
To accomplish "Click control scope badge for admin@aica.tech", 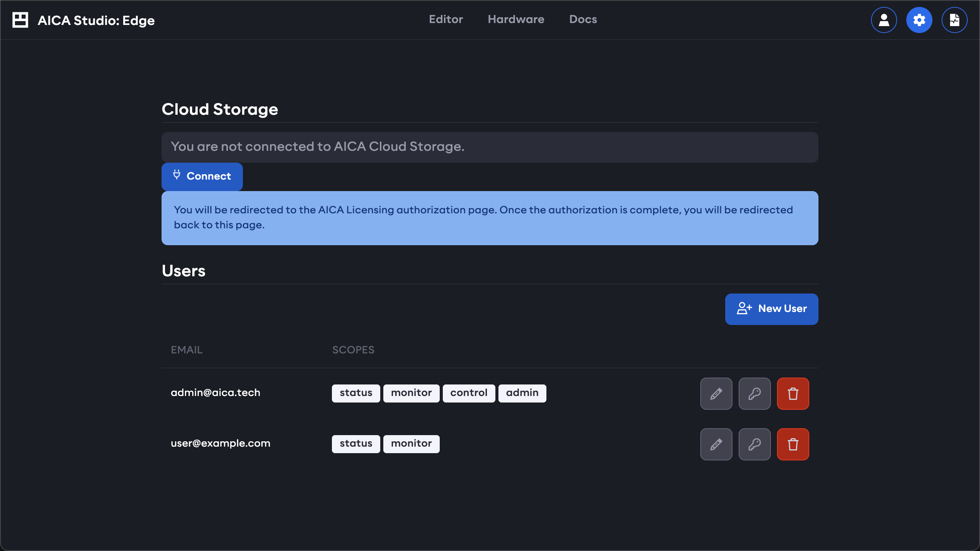I will point(469,393).
